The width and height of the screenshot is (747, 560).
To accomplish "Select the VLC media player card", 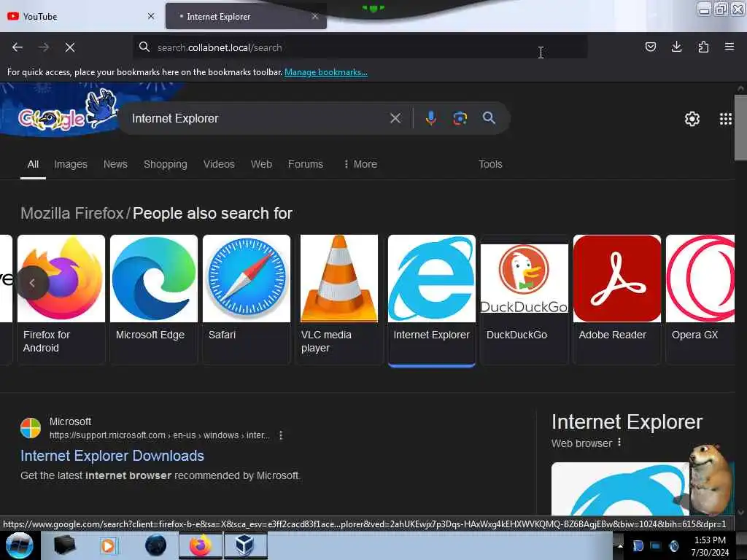I will point(338,299).
